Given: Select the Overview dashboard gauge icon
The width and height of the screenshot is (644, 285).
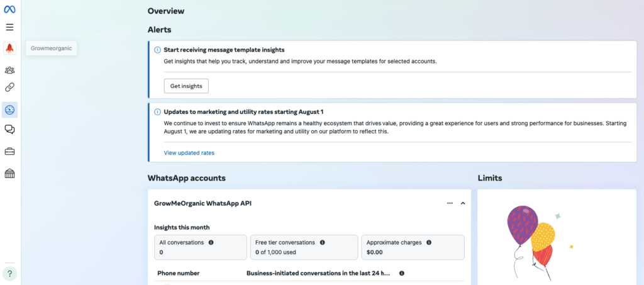Looking at the screenshot, I should point(9,110).
